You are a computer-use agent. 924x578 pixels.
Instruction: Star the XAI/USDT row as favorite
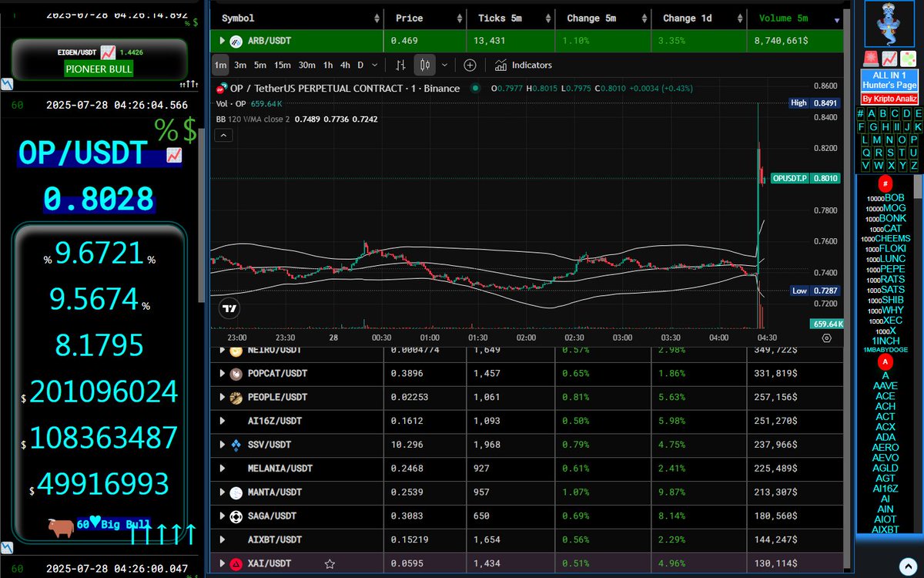point(330,564)
